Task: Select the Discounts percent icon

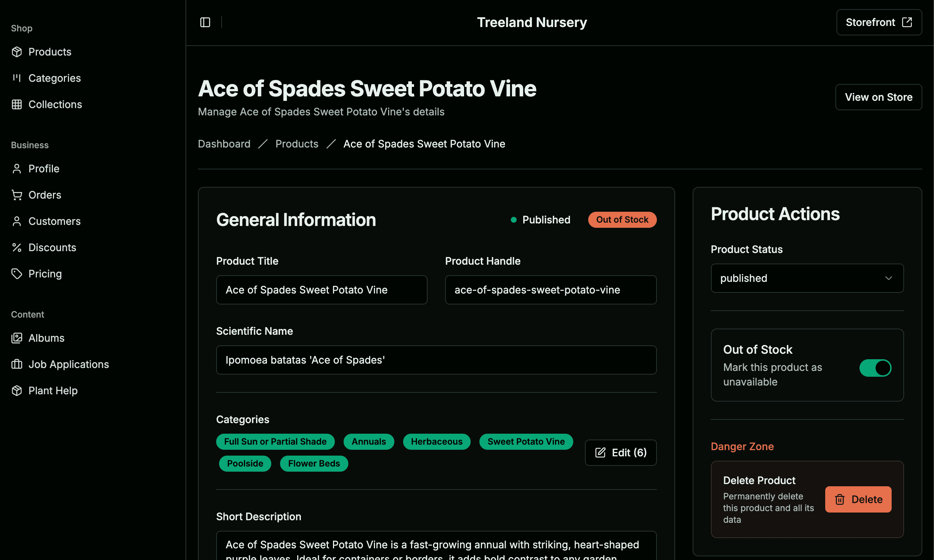Action: 16,247
